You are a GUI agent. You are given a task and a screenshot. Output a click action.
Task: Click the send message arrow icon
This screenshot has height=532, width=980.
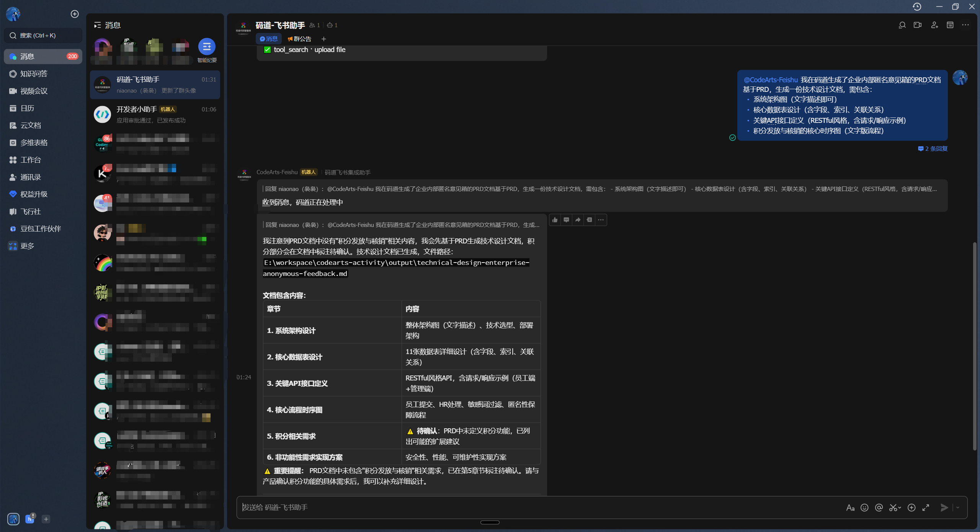pyautogui.click(x=944, y=508)
